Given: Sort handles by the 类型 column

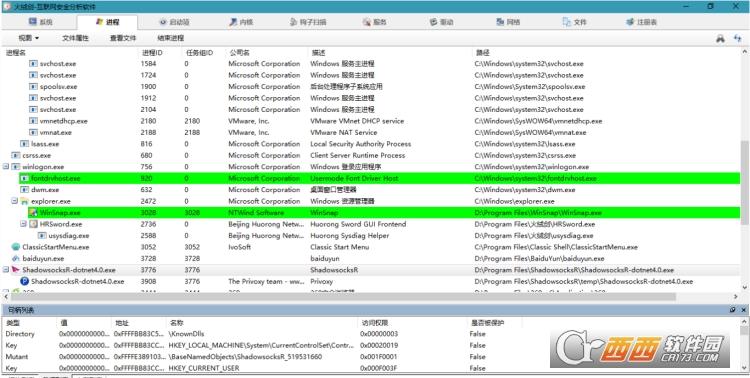Looking at the screenshot, I should pyautogui.click(x=12, y=323).
